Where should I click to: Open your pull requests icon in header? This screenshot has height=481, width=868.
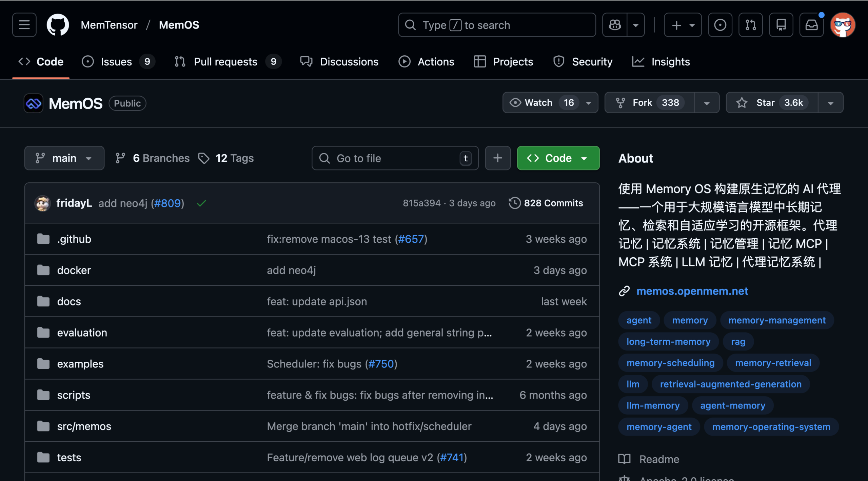[x=750, y=25]
